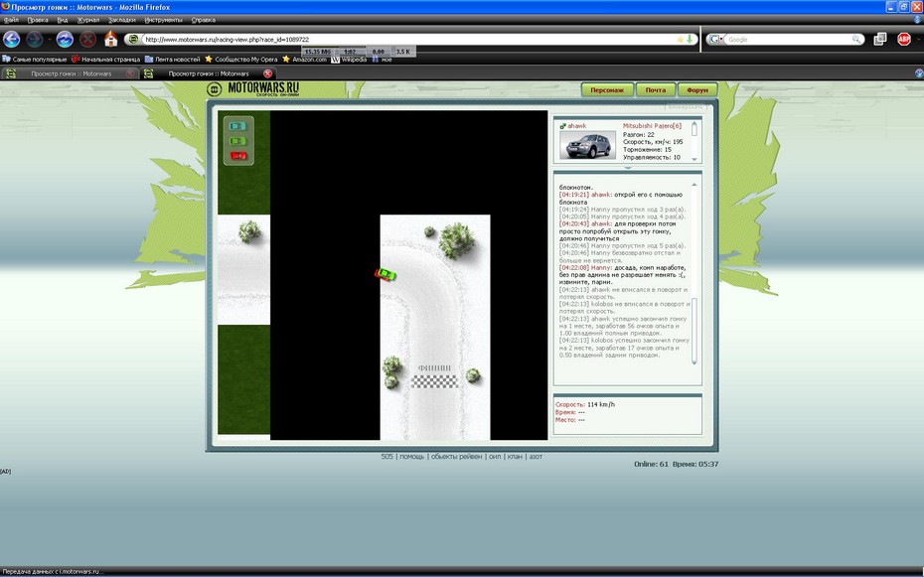Go to the Форум button
Image resolution: width=924 pixels, height=577 pixels.
697,90
